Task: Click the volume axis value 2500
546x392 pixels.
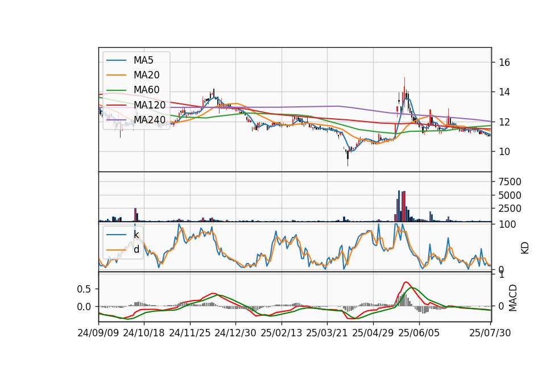Action: pos(510,208)
